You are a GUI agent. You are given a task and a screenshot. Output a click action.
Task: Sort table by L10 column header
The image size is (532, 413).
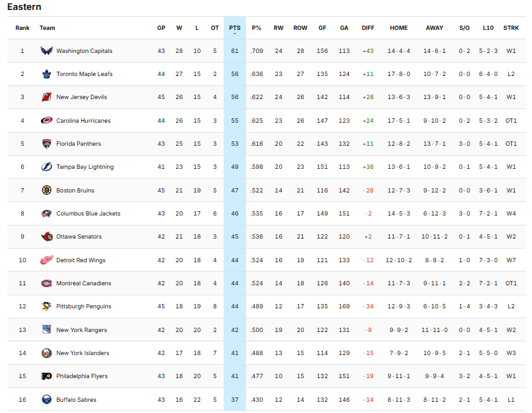click(x=488, y=28)
